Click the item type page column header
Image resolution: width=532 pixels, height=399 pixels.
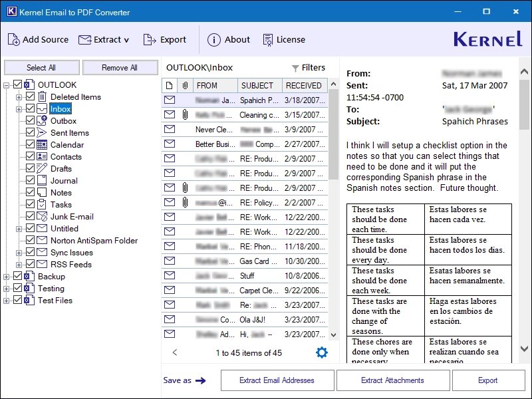(x=170, y=86)
